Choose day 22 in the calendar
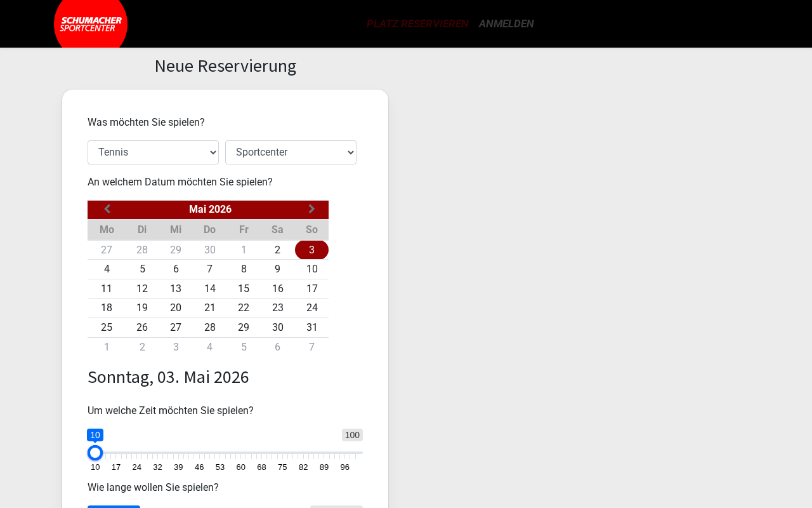 click(x=244, y=308)
